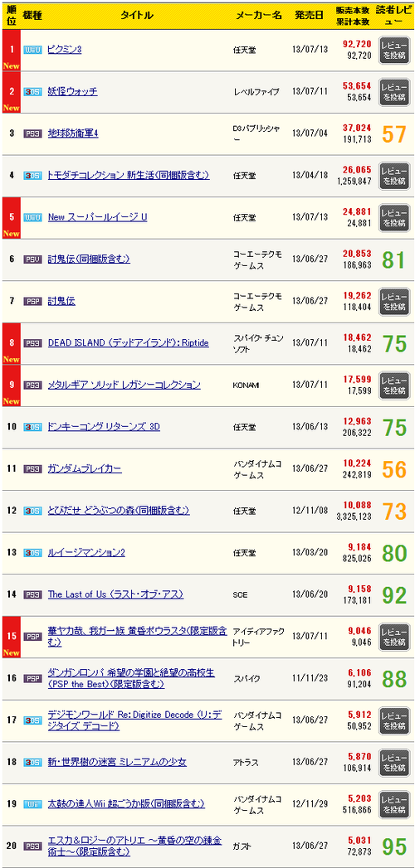Click the 3DS icon beside ドンキーコング リターンズ 3D

coord(32,427)
